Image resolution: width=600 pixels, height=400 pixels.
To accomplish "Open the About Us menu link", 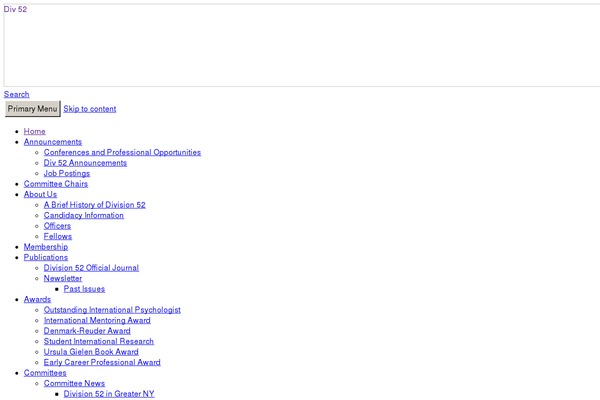I will (x=40, y=194).
